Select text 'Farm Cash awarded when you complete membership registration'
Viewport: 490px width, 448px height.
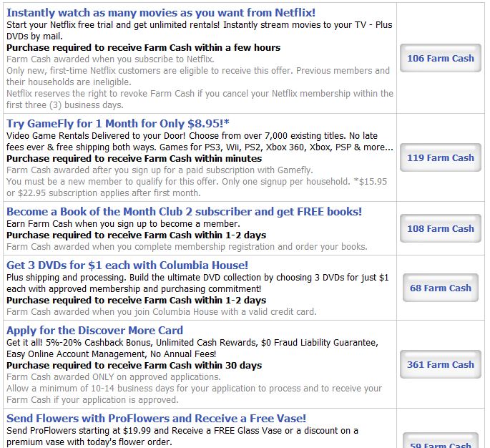[141, 247]
